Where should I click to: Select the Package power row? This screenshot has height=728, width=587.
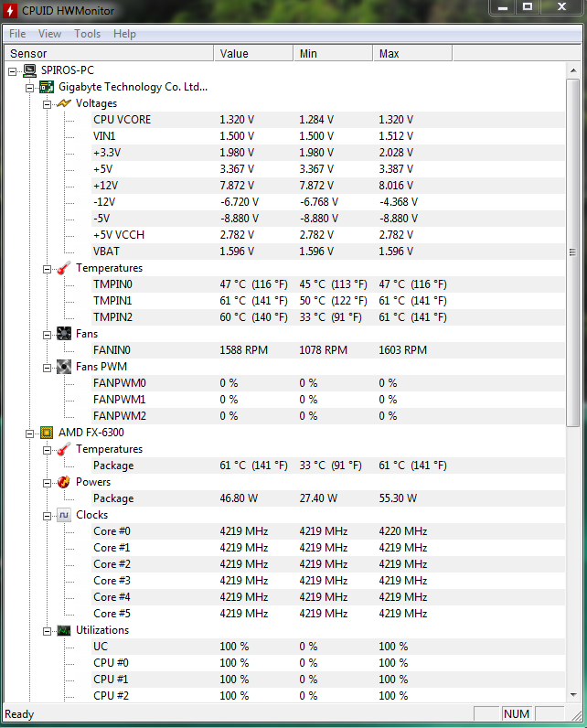(x=328, y=498)
